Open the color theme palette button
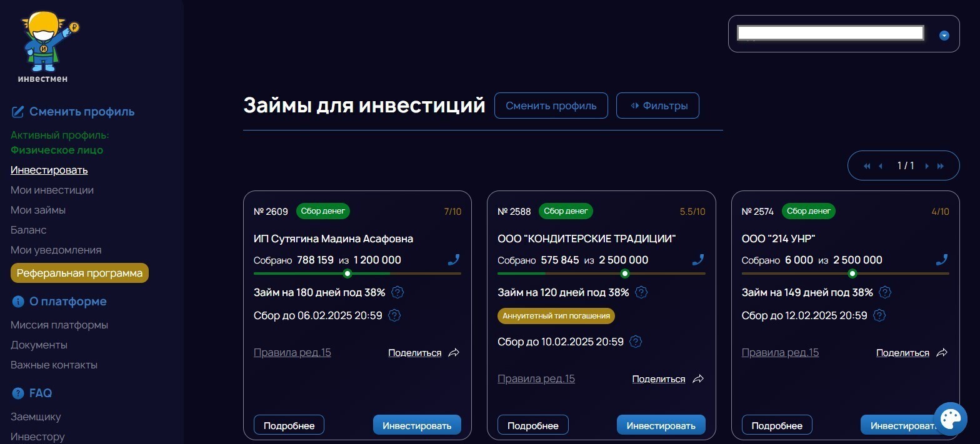Viewport: 980px width, 444px height. [x=950, y=418]
